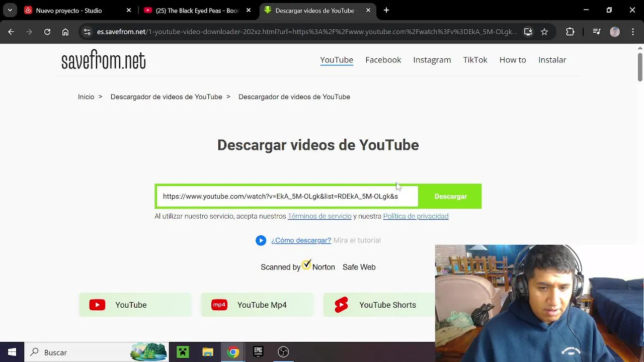
Task: Open the Minecraft creeper taskbar icon
Action: click(x=183, y=352)
